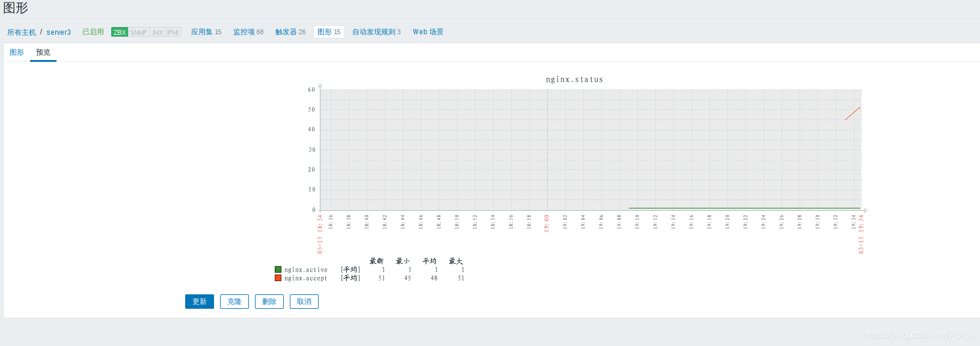
Task: Click the red nginx_accept legend swatch
Action: (278, 278)
